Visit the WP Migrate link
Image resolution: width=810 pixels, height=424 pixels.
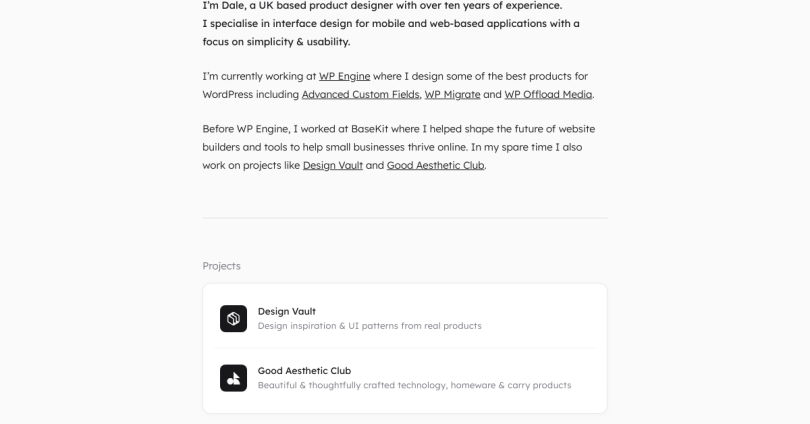click(453, 95)
